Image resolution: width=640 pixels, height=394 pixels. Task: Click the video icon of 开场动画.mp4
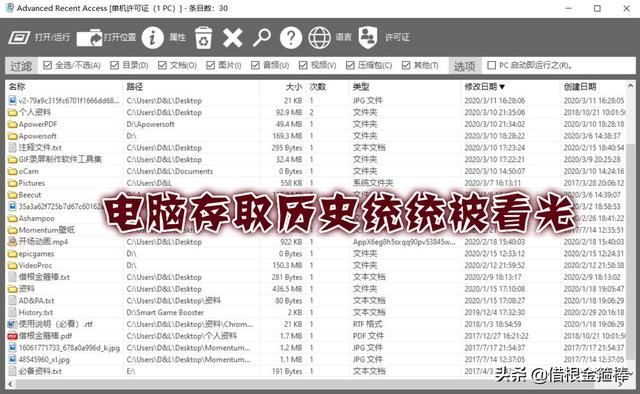12,242
